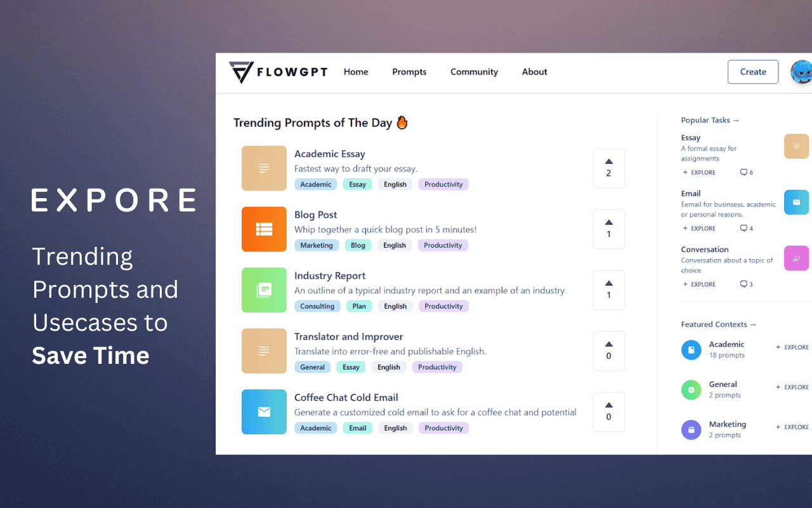Explore the Email task
Image resolution: width=812 pixels, height=508 pixels.
click(699, 229)
